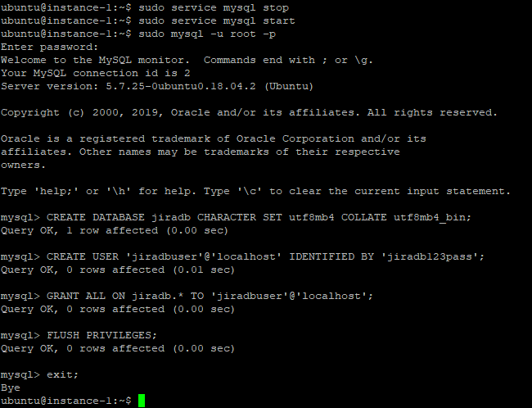Click the CREATE DATABASE jiradb statement

click(x=259, y=218)
